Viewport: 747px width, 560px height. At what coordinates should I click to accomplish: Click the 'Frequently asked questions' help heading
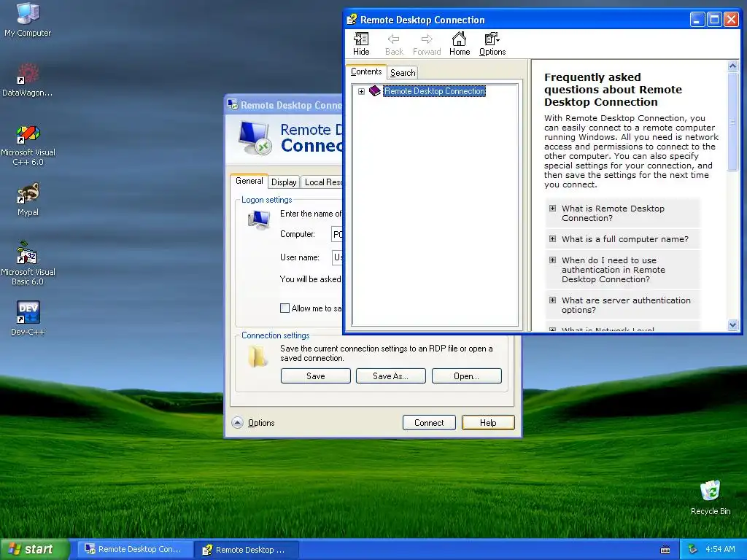(613, 90)
